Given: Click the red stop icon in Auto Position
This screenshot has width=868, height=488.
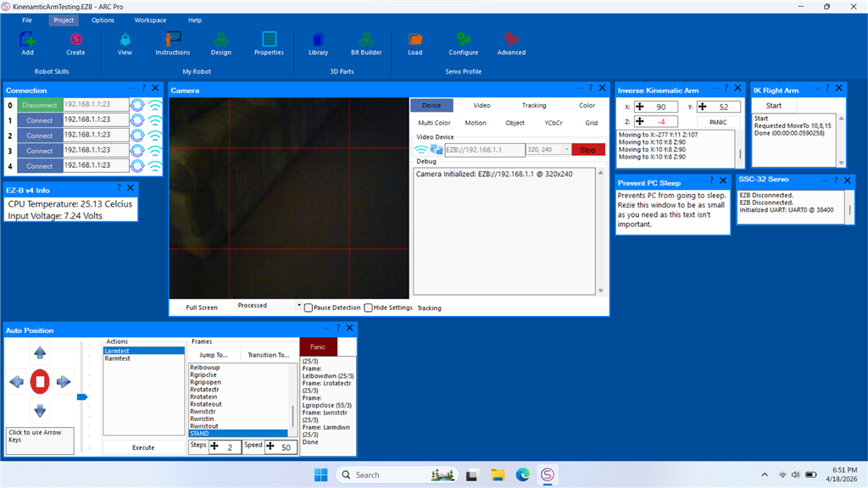Looking at the screenshot, I should [40, 382].
